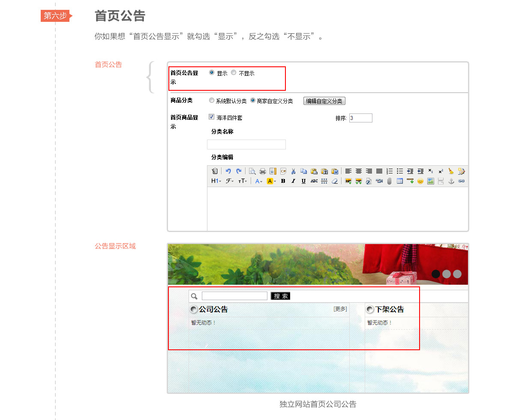
Task: Insert media video icon
Action: [x=379, y=181]
